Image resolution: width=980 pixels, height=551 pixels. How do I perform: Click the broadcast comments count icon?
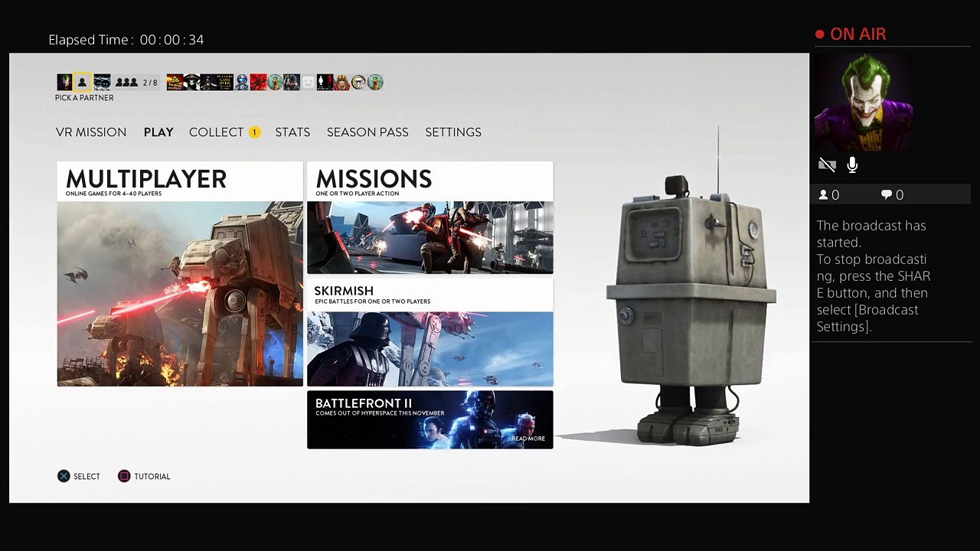click(887, 195)
